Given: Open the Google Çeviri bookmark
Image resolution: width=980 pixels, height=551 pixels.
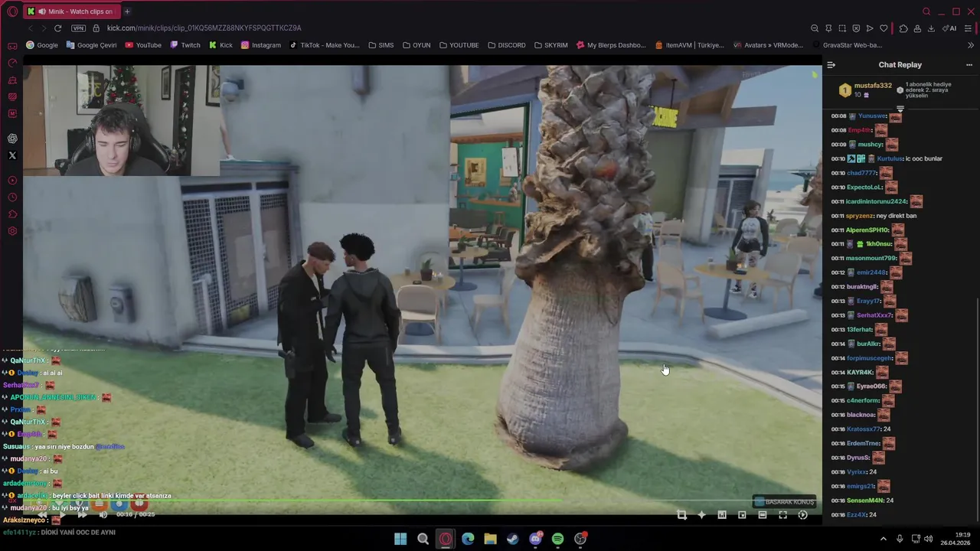Looking at the screenshot, I should tap(91, 45).
